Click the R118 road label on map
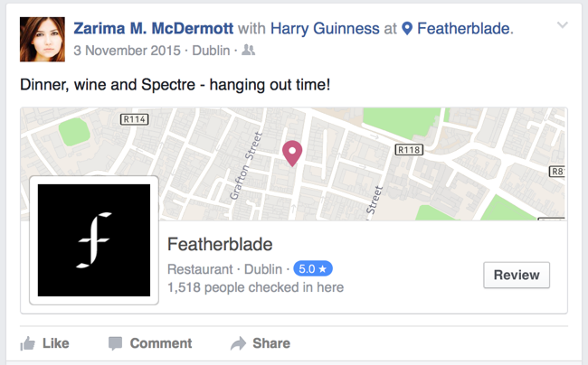The height and width of the screenshot is (365, 588). 409,150
